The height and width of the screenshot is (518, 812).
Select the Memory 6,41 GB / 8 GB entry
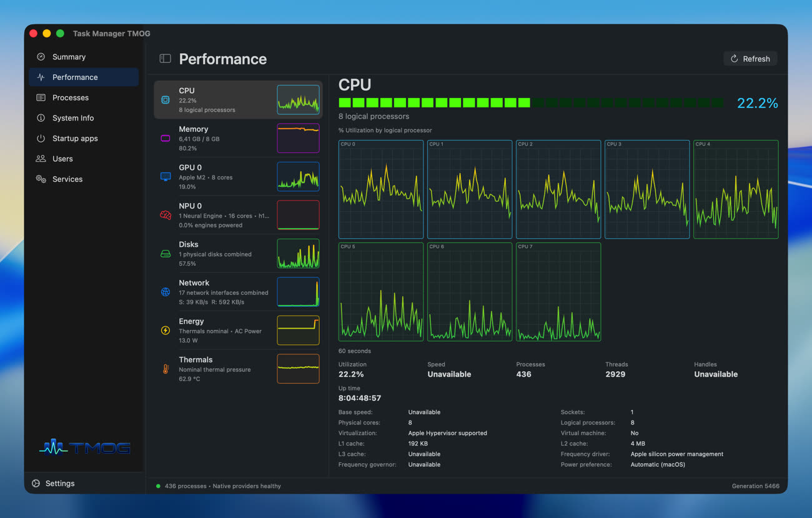(238, 138)
